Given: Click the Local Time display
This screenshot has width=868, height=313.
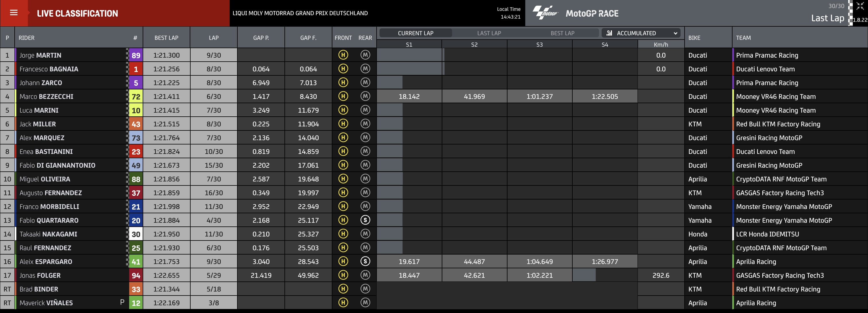Looking at the screenshot, I should (x=509, y=13).
